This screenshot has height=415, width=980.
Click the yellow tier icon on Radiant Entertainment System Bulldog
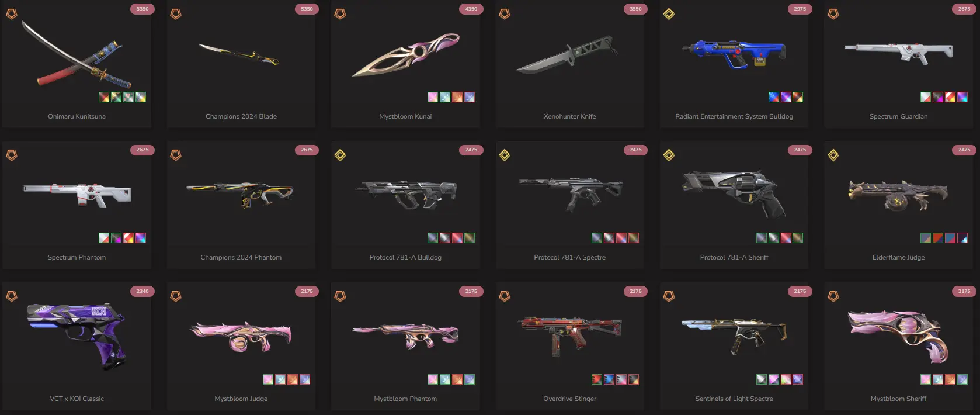[669, 13]
